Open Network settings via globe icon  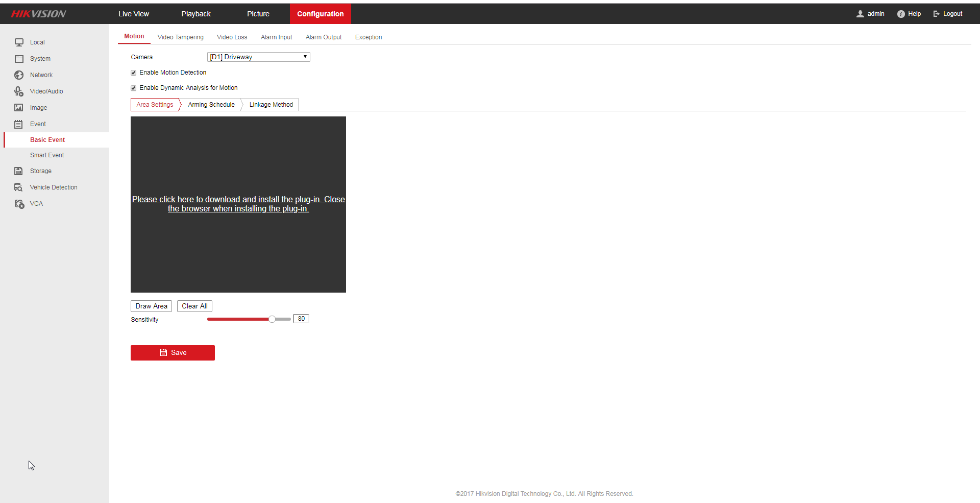[19, 75]
